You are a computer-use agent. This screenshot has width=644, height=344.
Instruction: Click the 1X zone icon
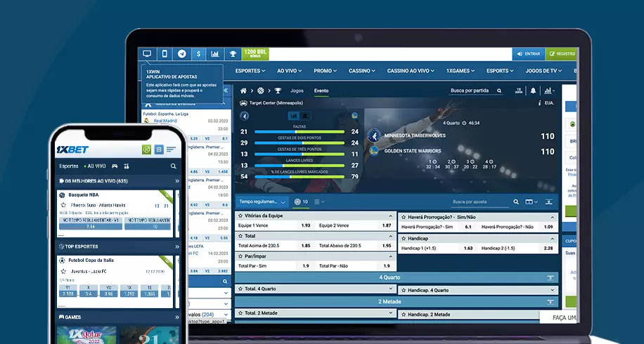tap(519, 91)
